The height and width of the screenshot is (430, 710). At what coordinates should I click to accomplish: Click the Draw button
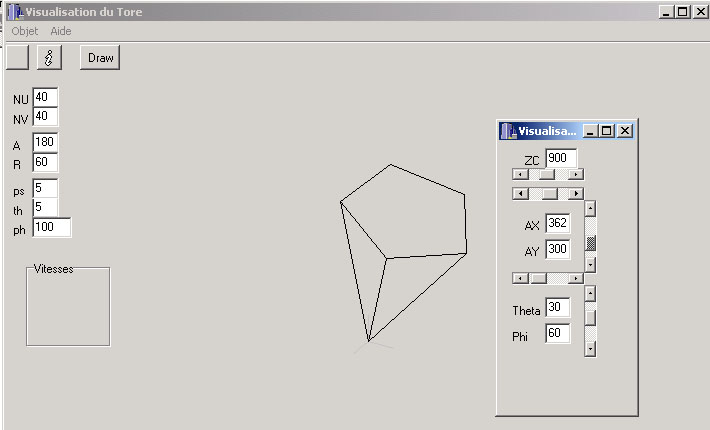100,57
